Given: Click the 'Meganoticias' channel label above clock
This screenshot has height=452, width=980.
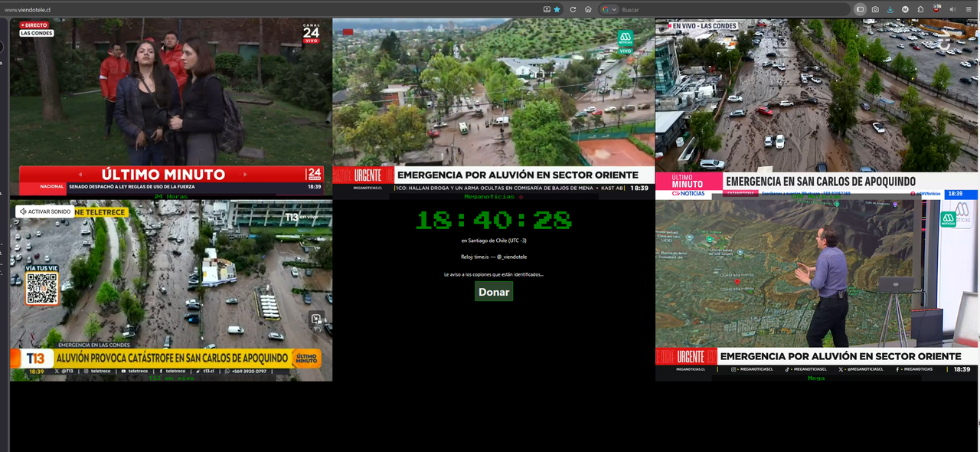Looking at the screenshot, I should (492, 197).
